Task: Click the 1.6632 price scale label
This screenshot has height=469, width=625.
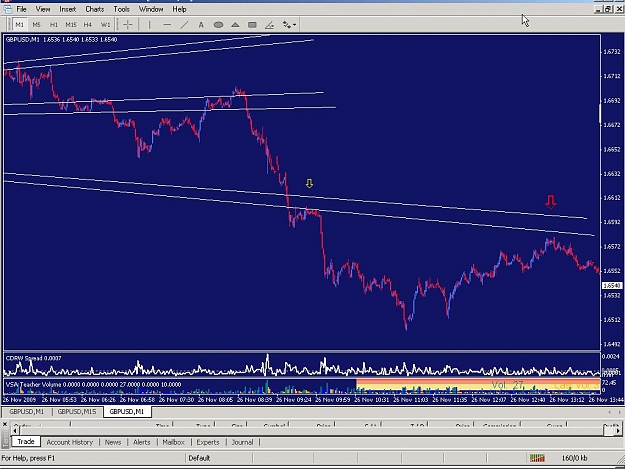Action: pos(611,174)
